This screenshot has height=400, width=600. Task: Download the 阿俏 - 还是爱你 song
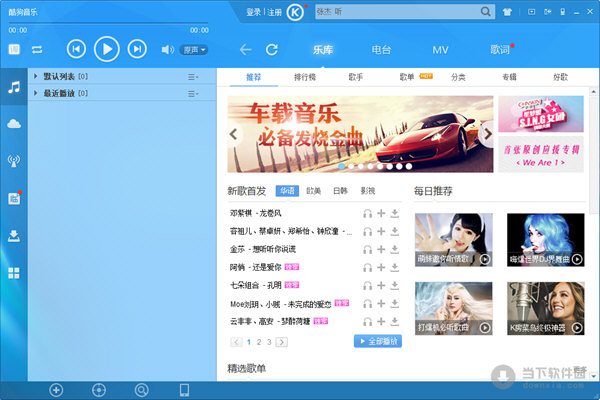395,268
